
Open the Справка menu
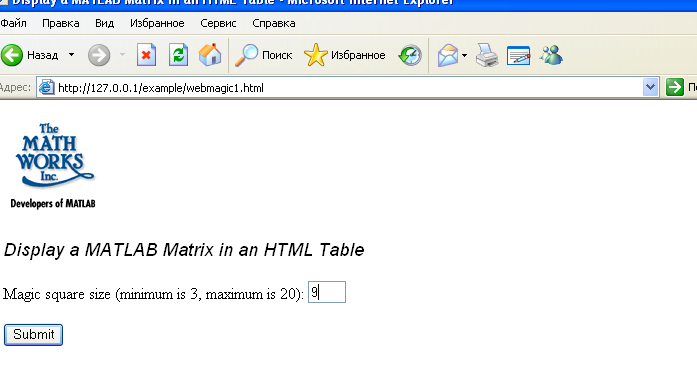pyautogui.click(x=274, y=23)
